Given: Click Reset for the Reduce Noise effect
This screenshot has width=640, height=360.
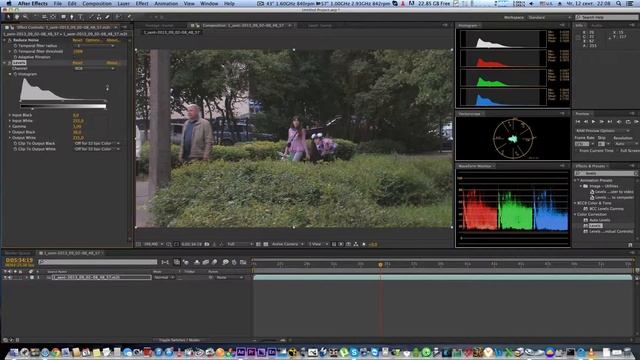Looking at the screenshot, I should pos(77,40).
